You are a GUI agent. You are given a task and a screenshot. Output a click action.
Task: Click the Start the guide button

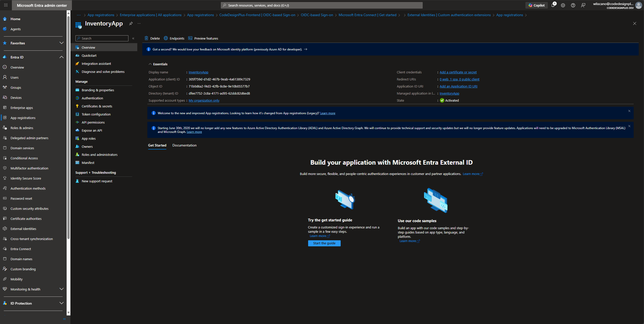[324, 243]
